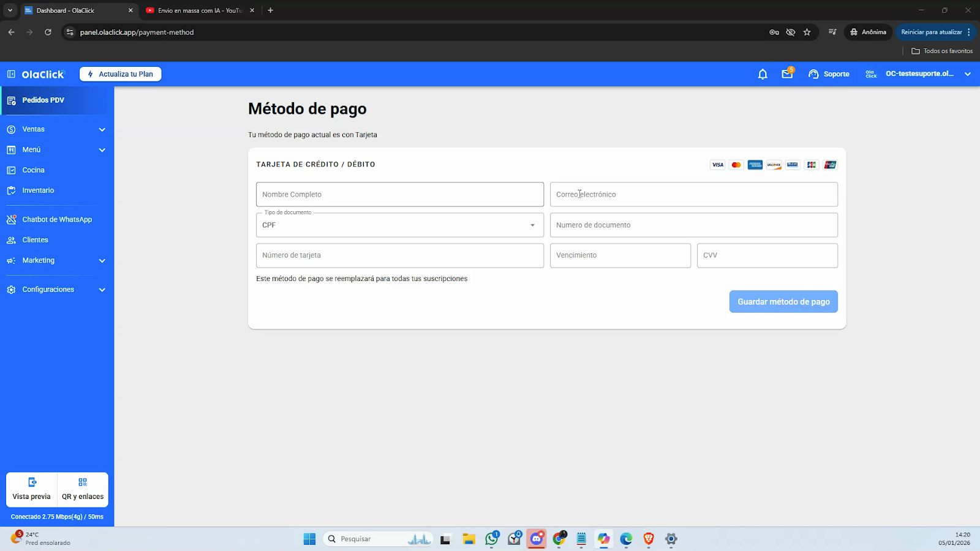This screenshot has width=980, height=551.
Task: Select Pedidos PDV in the sidebar
Action: [x=43, y=100]
